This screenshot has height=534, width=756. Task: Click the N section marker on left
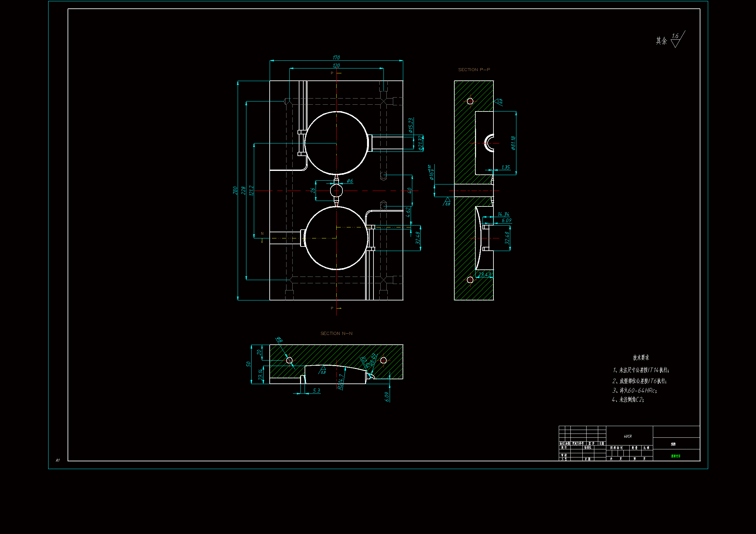[262, 234]
